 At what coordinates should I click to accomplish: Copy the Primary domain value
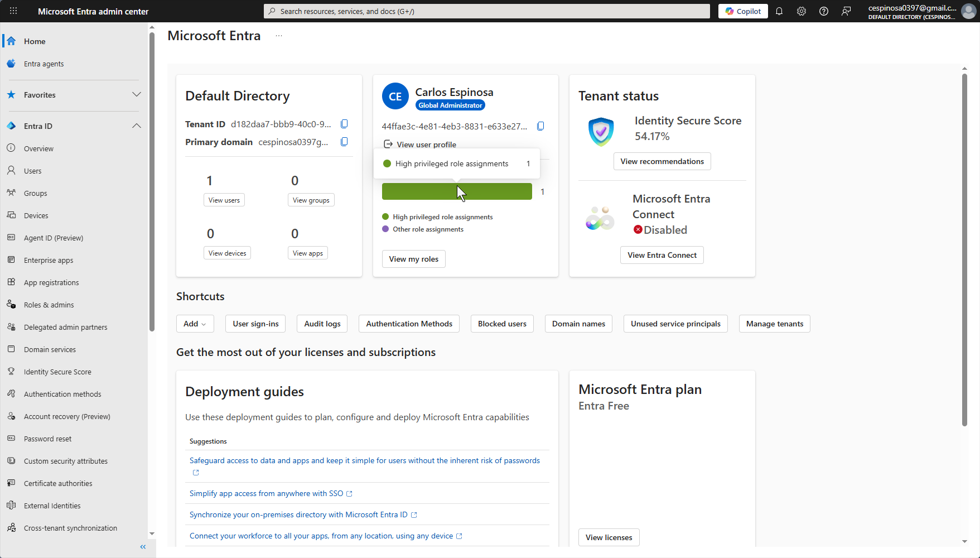point(344,142)
